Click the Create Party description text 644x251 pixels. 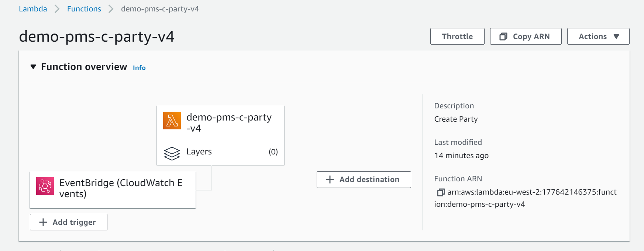coord(456,119)
